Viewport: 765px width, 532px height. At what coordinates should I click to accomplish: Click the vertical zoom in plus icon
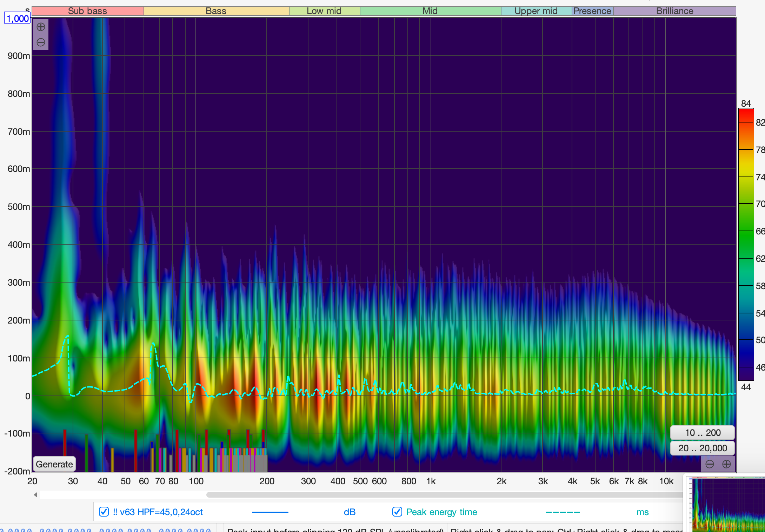point(41,27)
